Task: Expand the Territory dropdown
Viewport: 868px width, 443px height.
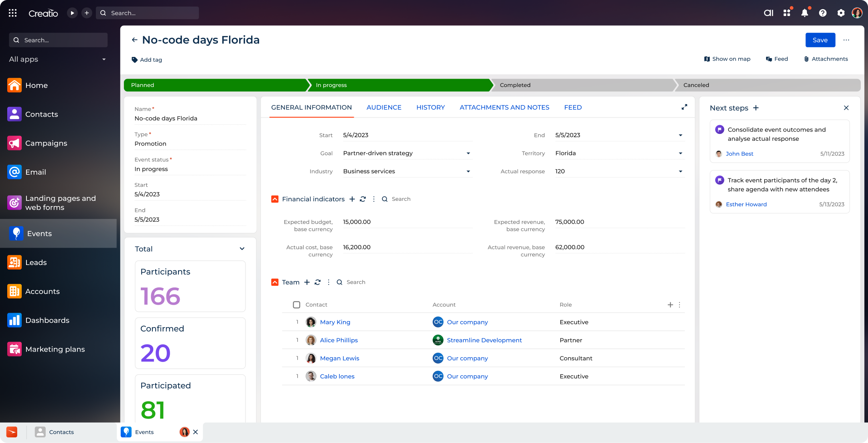Action: pos(680,153)
